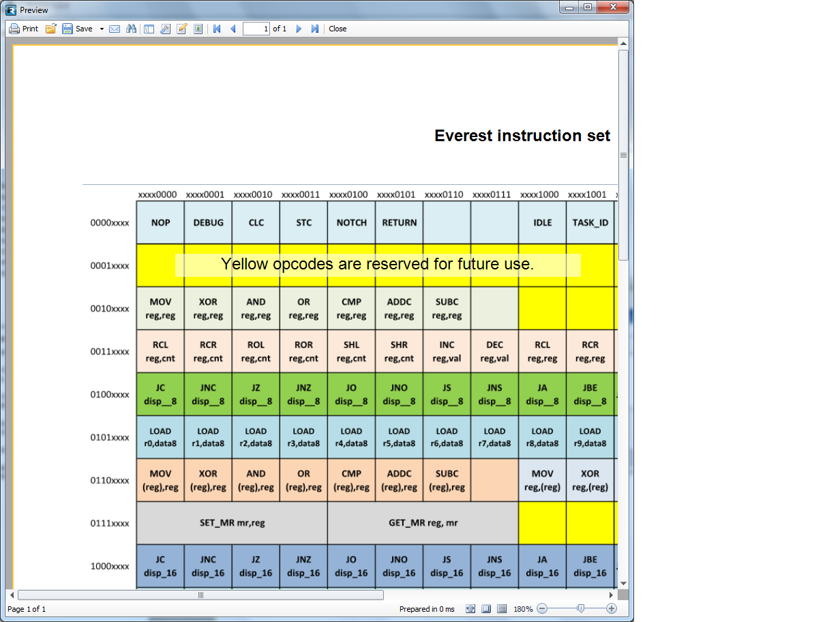840x622 pixels.
Task: Expand the Save format dropdown arrow
Action: click(x=102, y=29)
